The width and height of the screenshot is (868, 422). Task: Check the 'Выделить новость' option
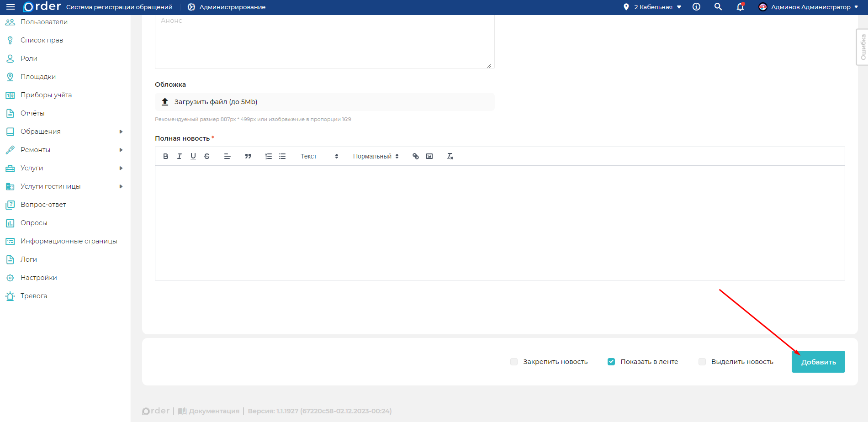(702, 362)
